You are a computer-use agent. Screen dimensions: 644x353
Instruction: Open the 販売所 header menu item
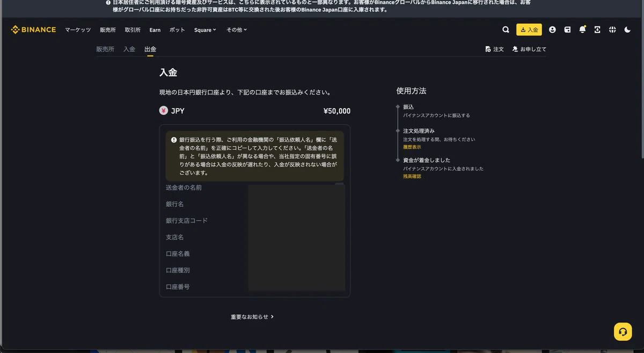click(108, 30)
